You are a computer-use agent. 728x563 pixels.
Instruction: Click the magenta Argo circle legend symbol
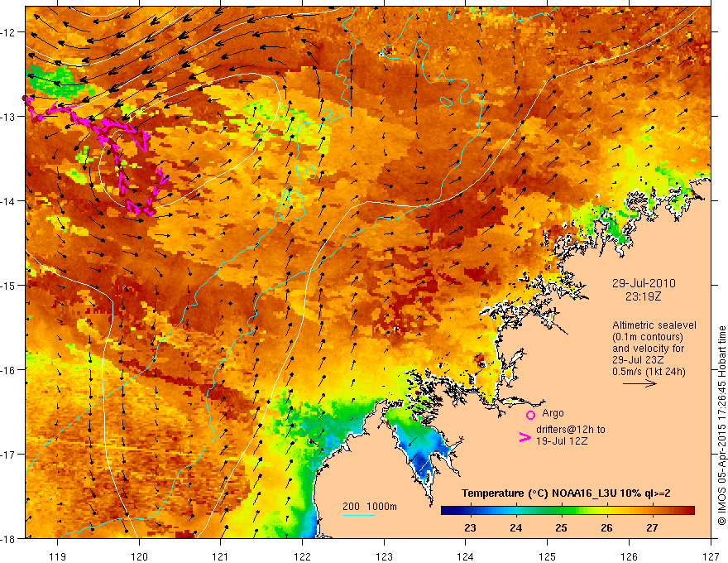(x=530, y=415)
